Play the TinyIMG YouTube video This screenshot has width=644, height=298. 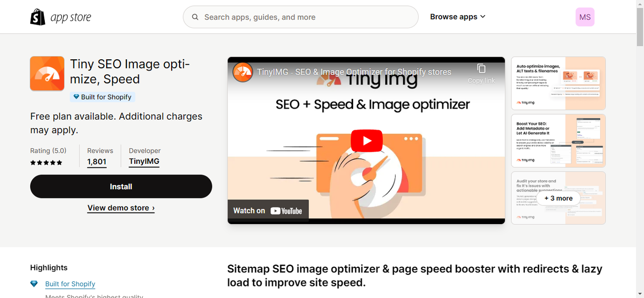pos(366,141)
